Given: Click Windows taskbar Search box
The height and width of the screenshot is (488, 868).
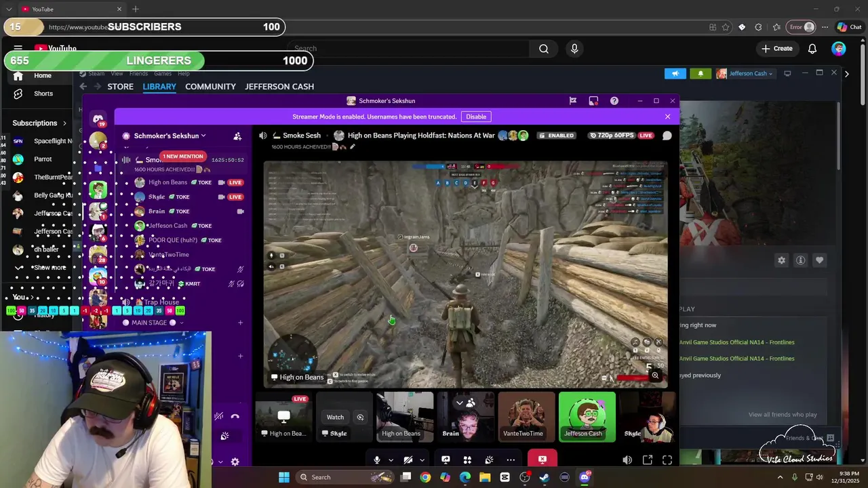Looking at the screenshot, I should [x=344, y=477].
